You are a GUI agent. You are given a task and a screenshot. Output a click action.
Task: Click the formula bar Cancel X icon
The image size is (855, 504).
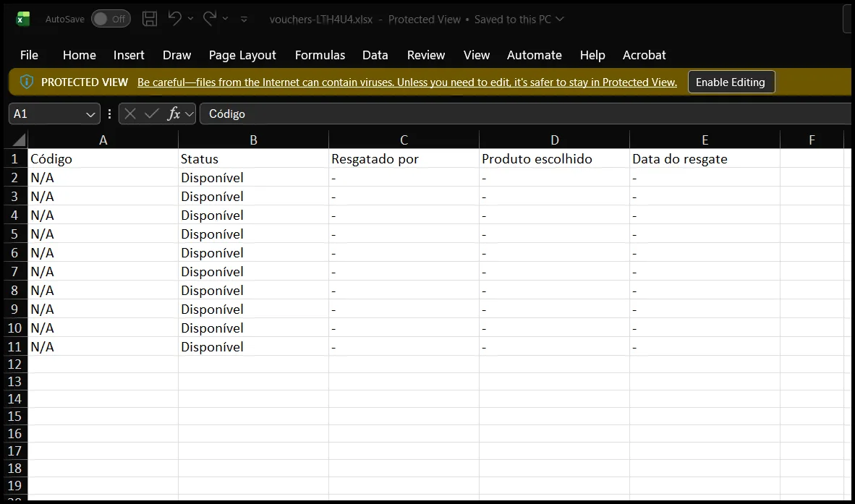(129, 114)
